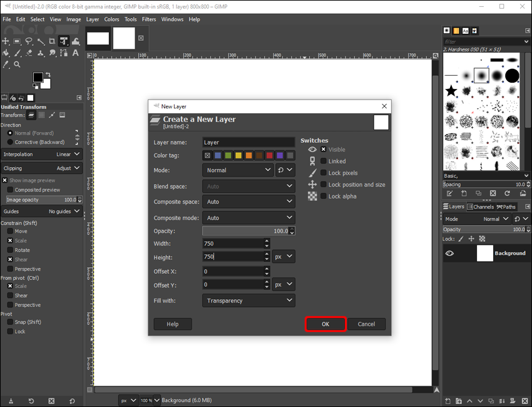Create new layer icon at bottom
Screen dimensions: 532x407
(x=448, y=401)
